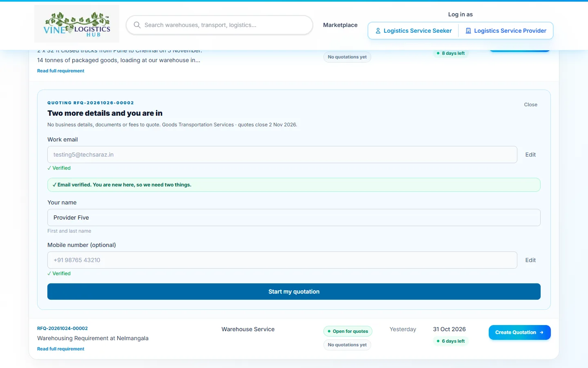588x368 pixels.
Task: Click the building icon for Service Provider
Action: tap(468, 31)
